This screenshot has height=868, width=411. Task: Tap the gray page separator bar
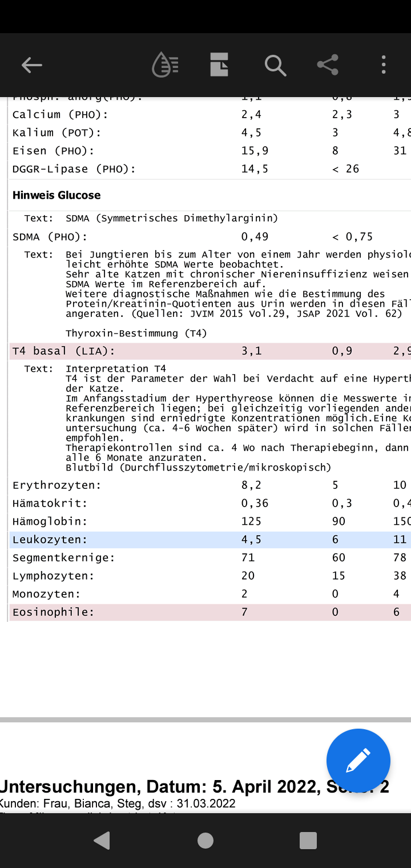pyautogui.click(x=205, y=720)
